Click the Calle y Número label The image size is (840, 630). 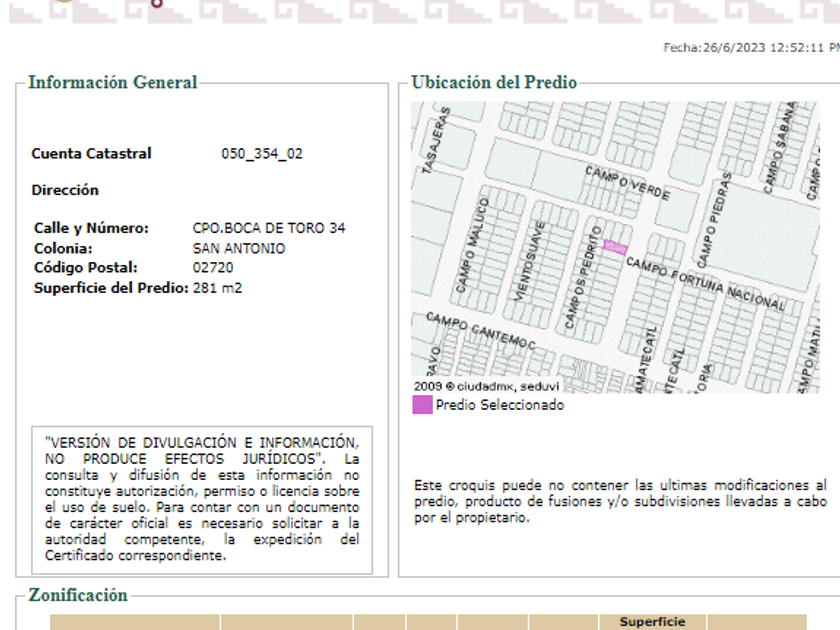click(x=91, y=228)
